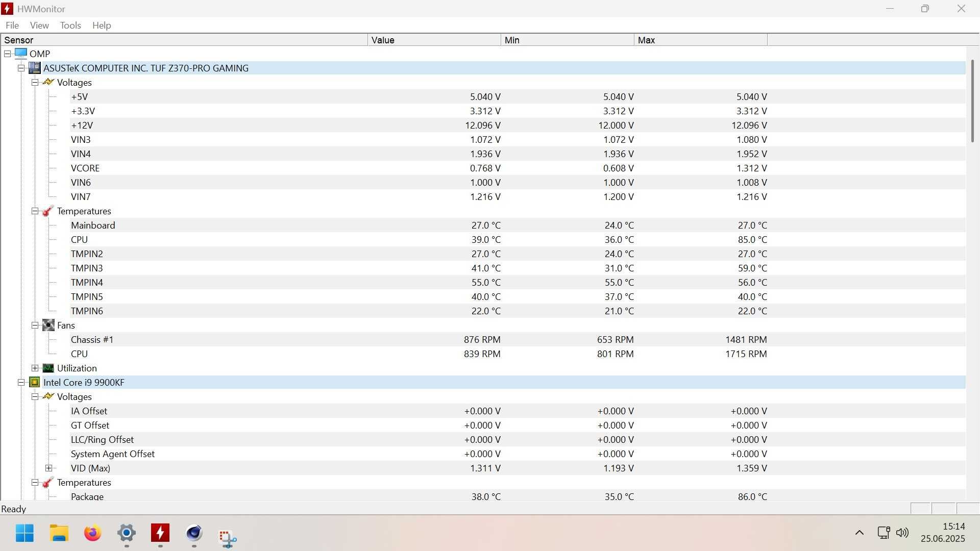
Task: Select the CPU fan speed row
Action: 518,354
